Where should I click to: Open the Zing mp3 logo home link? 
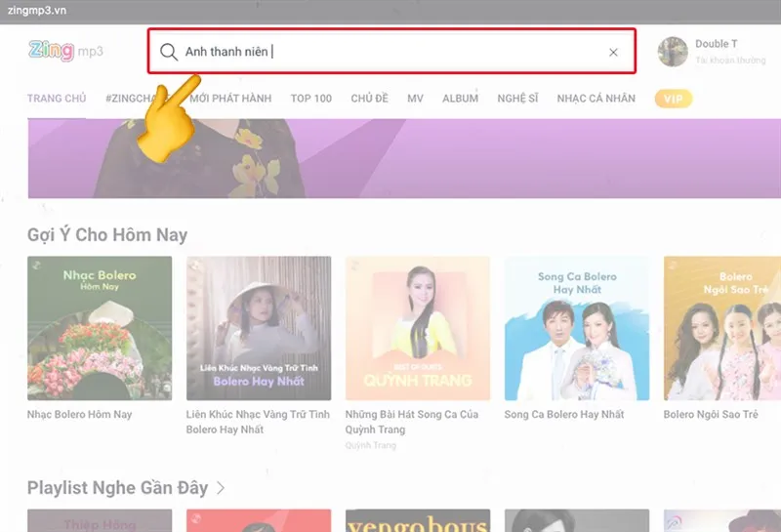coord(65,51)
